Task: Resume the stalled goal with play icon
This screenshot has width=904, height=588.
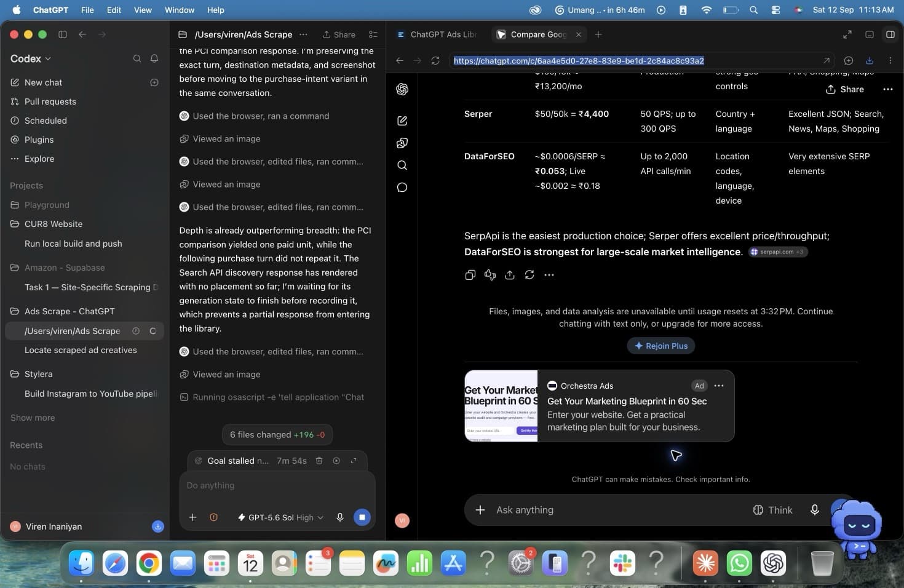Action: point(336,461)
